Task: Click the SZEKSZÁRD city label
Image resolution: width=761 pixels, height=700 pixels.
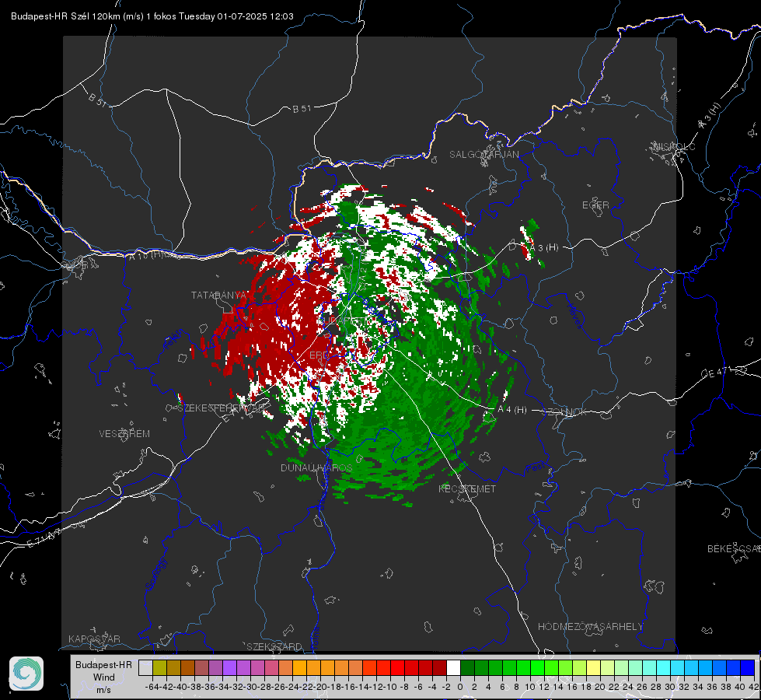Action: [x=274, y=646]
